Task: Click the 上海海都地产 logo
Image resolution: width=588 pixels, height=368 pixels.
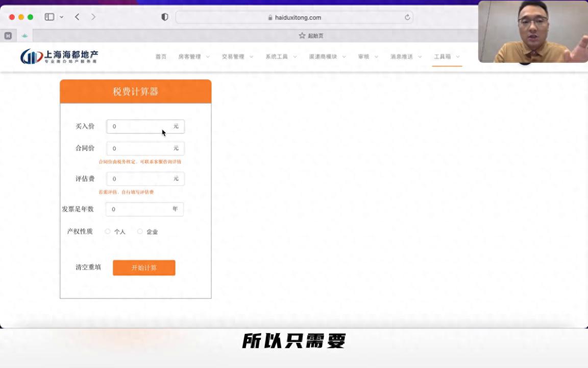Action: (59, 56)
